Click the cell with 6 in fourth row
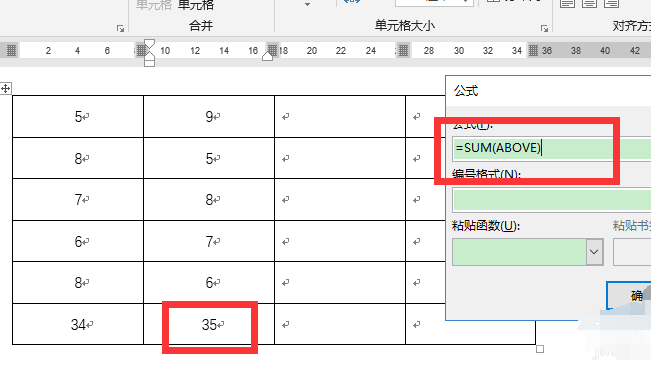This screenshot has height=369, width=651. [x=78, y=241]
